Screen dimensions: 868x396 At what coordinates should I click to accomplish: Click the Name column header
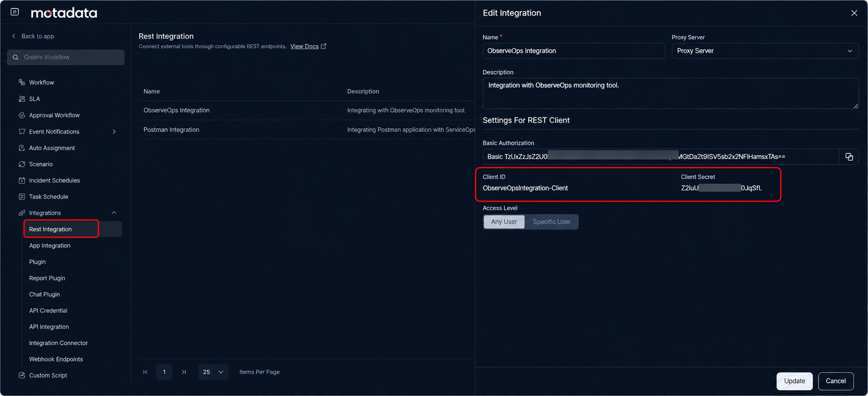(x=151, y=91)
